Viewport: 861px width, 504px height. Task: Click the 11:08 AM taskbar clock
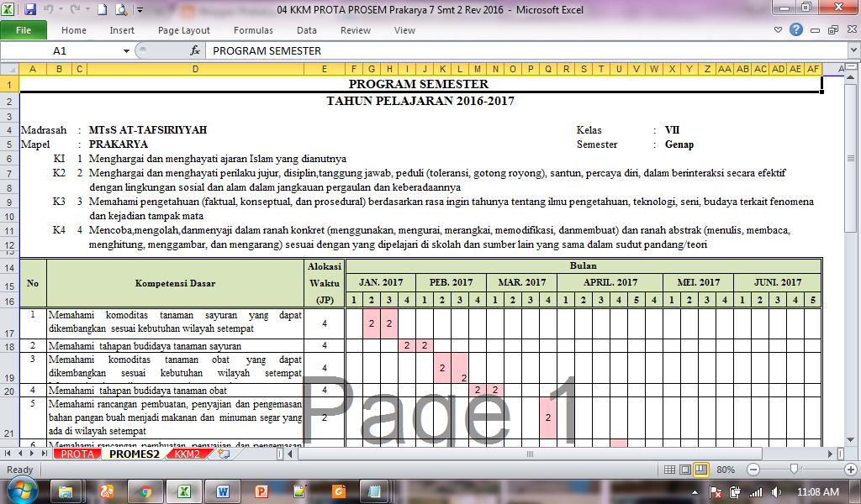[817, 492]
